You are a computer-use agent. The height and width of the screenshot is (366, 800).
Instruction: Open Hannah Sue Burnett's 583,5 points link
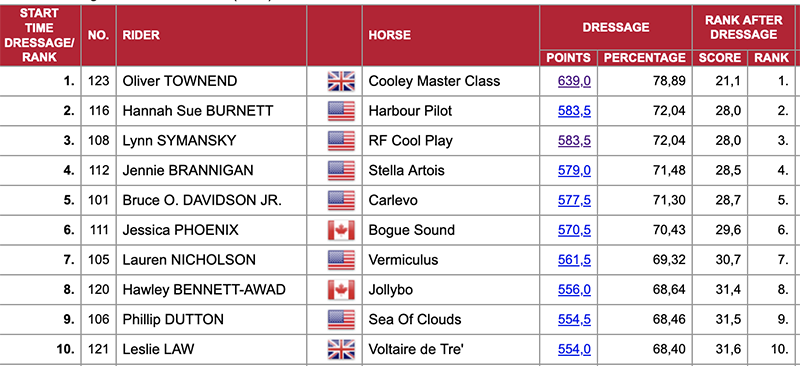tap(574, 111)
